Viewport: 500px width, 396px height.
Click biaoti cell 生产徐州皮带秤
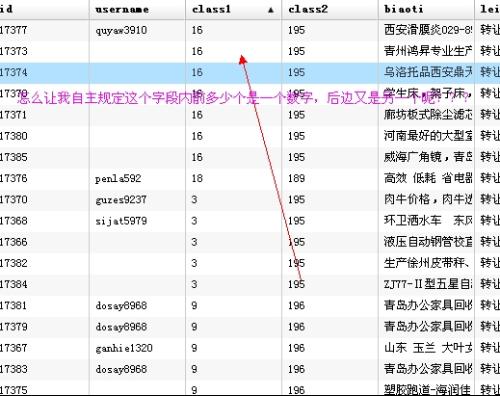pos(427,263)
